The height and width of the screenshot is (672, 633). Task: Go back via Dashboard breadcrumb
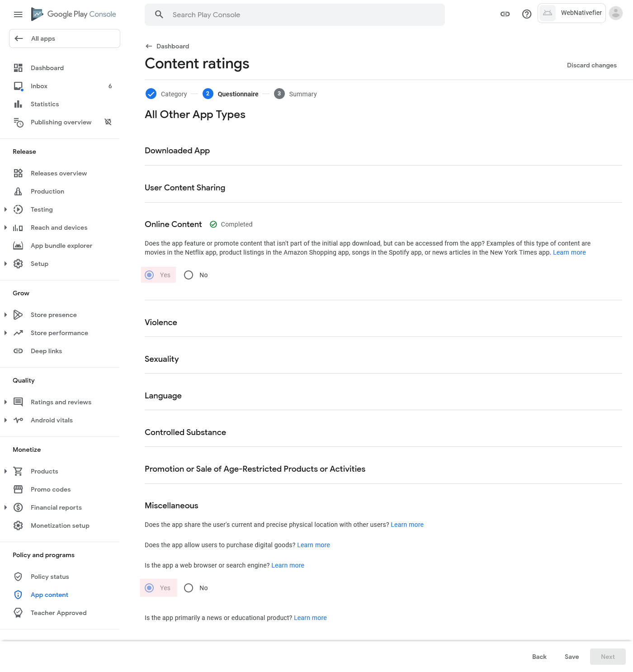(167, 46)
